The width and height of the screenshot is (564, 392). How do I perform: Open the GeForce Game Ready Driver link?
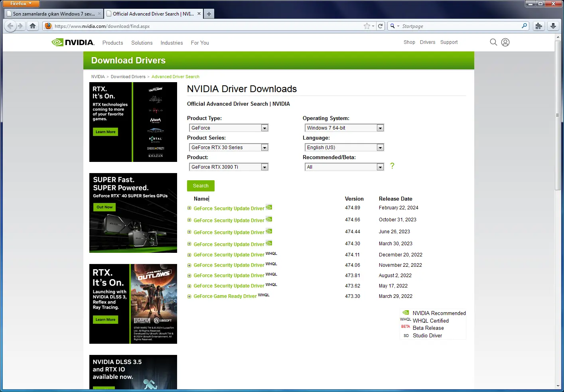tap(225, 296)
